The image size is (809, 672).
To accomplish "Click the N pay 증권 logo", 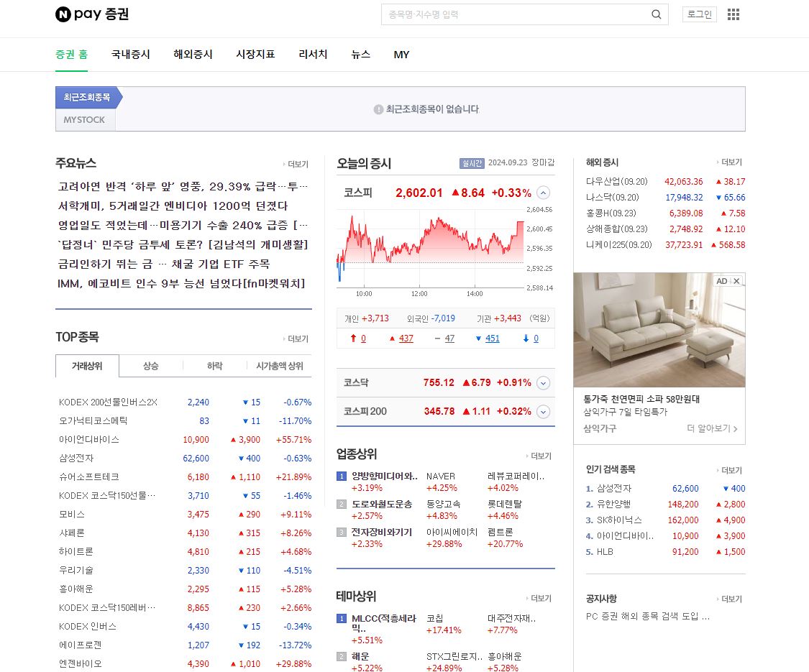I will (92, 14).
